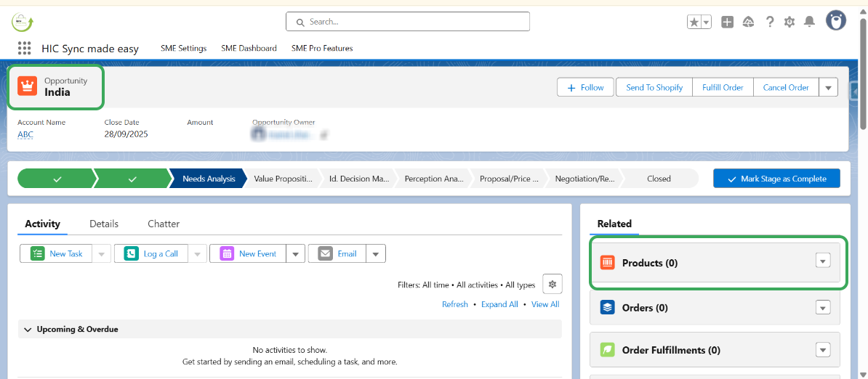This screenshot has height=379, width=868.
Task: Open SME Dashboard tab
Action: [x=249, y=48]
